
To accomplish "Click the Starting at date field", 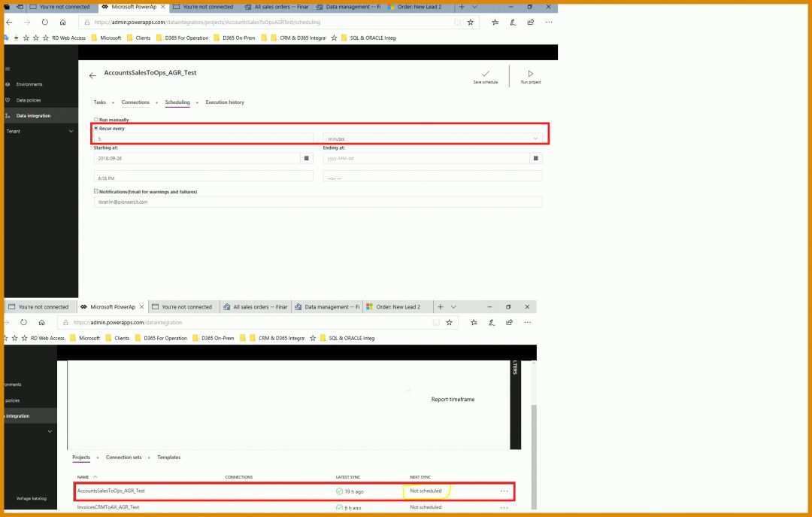I will 197,158.
